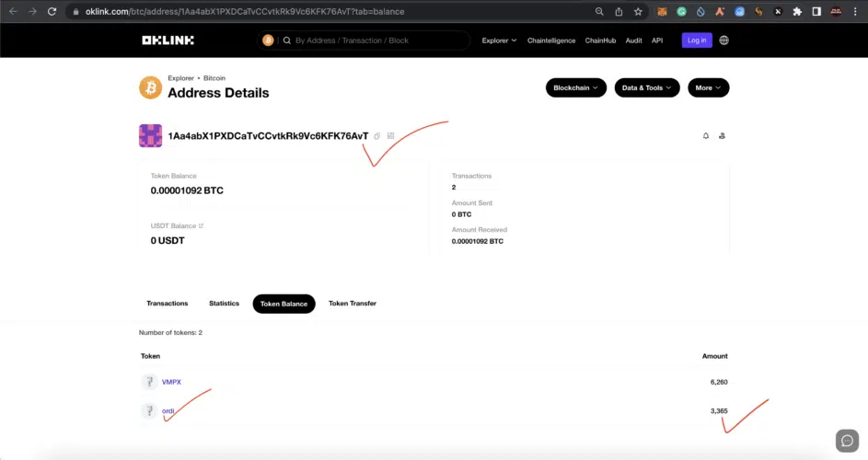Screen dimensions: 868x460
Task: Open the Statistics tab
Action: [224, 304]
